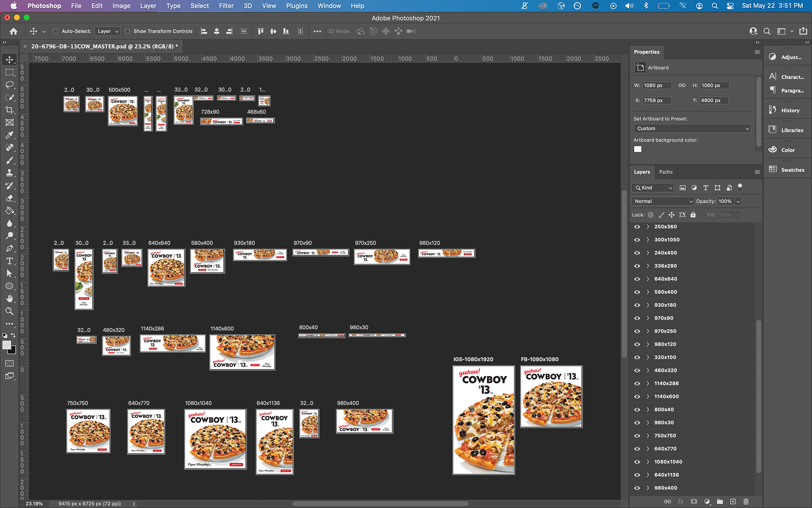This screenshot has width=812, height=508.
Task: Toggle visibility of 970x250 artboard
Action: 637,331
